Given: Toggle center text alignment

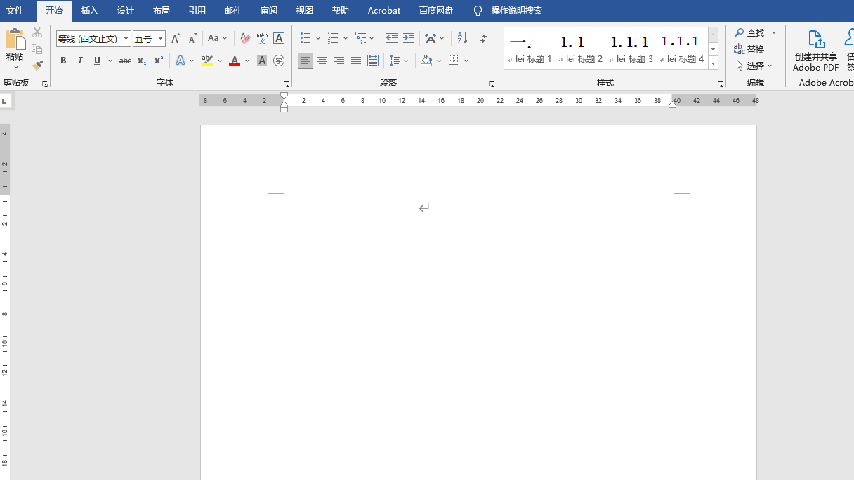Looking at the screenshot, I should pos(322,61).
